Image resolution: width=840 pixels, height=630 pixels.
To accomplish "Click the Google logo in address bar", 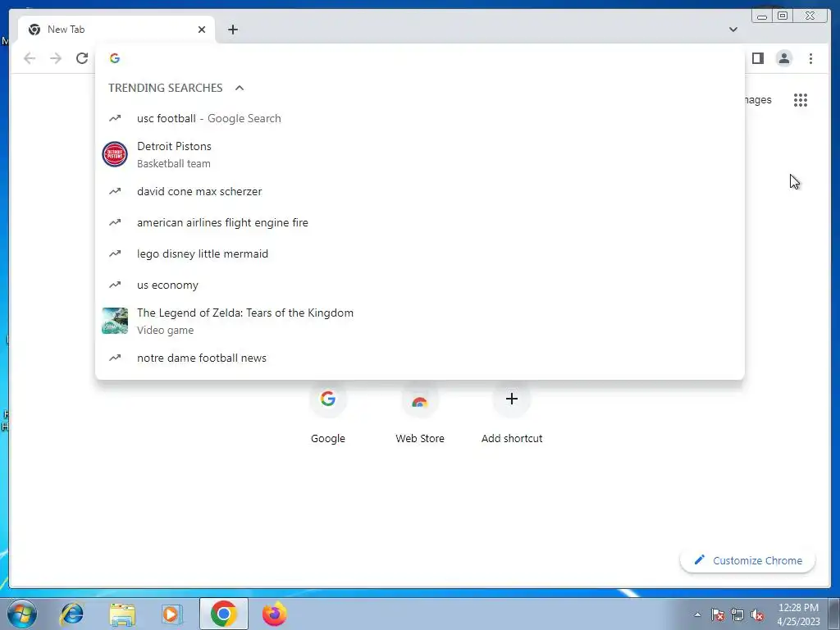I will point(115,58).
